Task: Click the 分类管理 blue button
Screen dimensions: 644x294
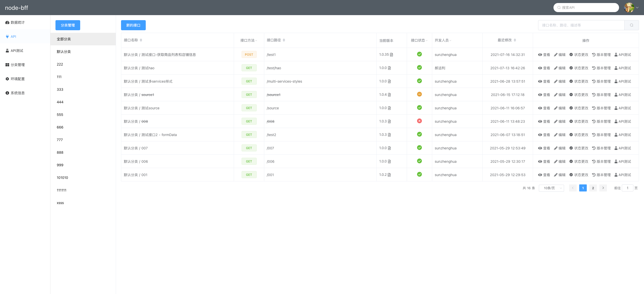Action: point(68,25)
